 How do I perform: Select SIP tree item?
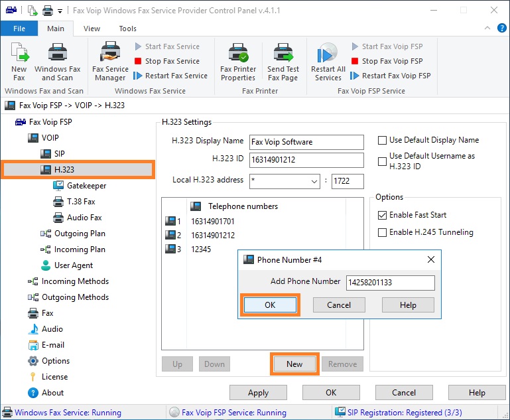click(x=52, y=154)
